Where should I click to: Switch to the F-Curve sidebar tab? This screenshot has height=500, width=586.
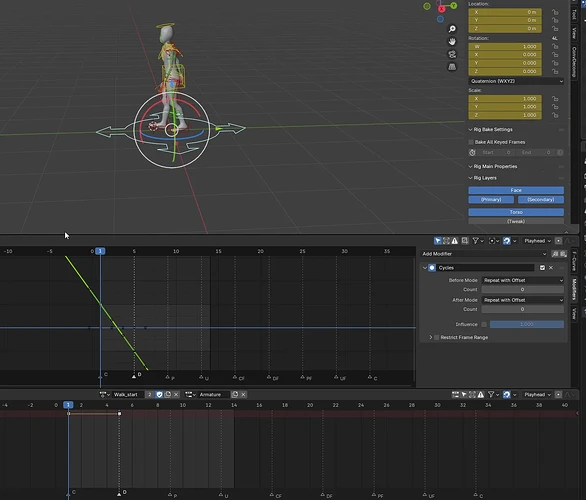574,261
